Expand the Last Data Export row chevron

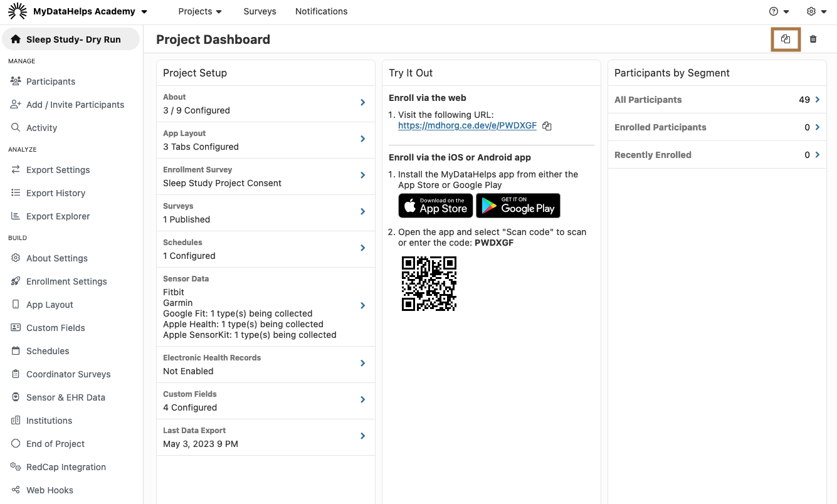(x=363, y=436)
